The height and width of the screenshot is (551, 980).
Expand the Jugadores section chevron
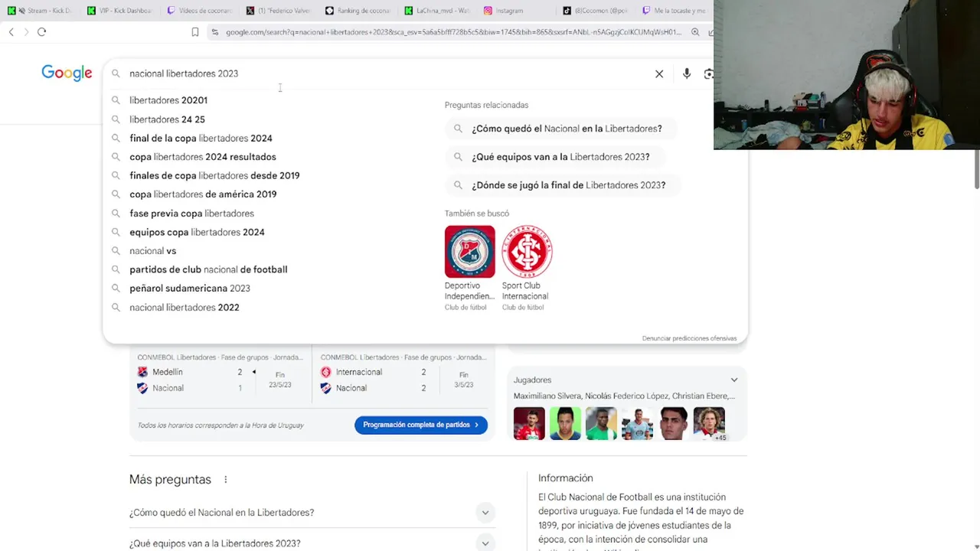click(733, 380)
